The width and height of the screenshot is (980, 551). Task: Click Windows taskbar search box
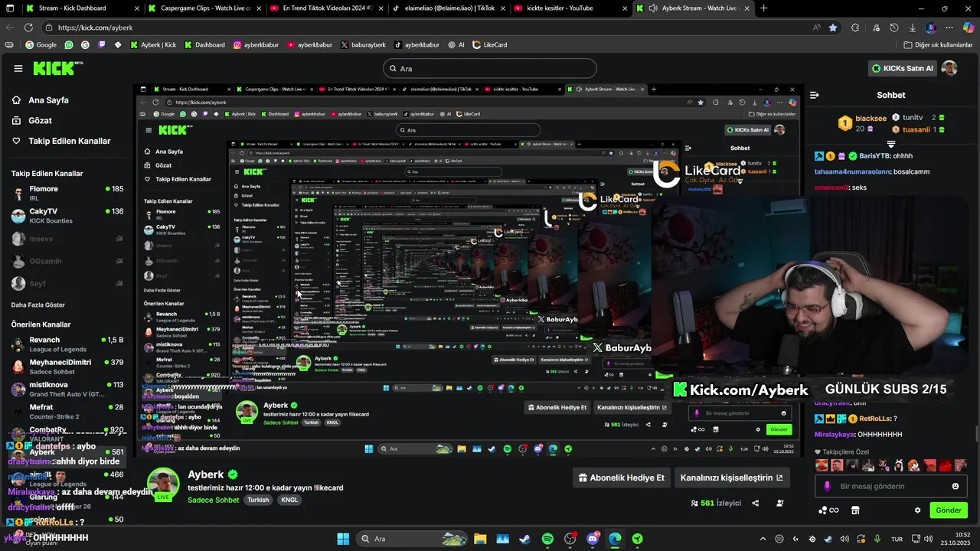coord(413,539)
